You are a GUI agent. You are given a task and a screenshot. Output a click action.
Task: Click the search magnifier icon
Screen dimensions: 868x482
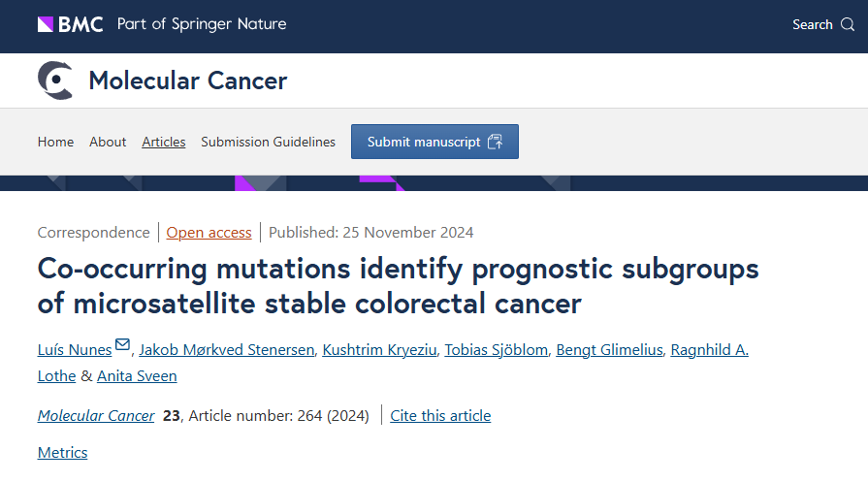point(848,24)
